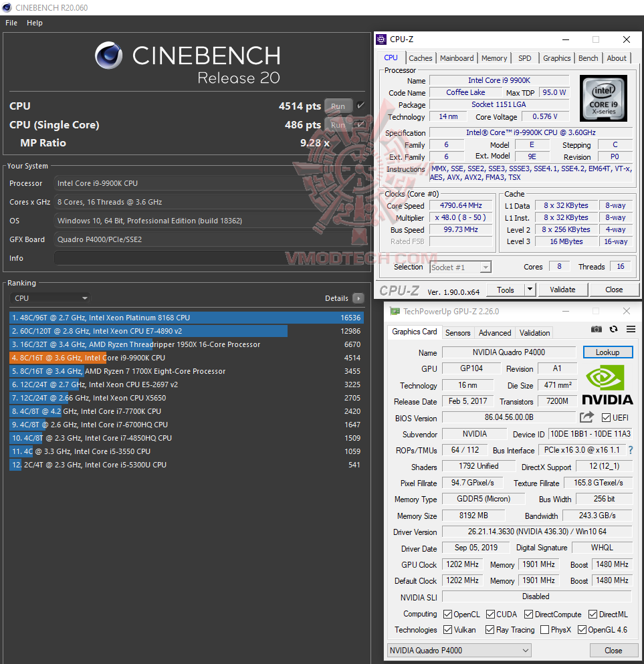Select the Graphics Card tab in GPU-Z

coord(414,332)
